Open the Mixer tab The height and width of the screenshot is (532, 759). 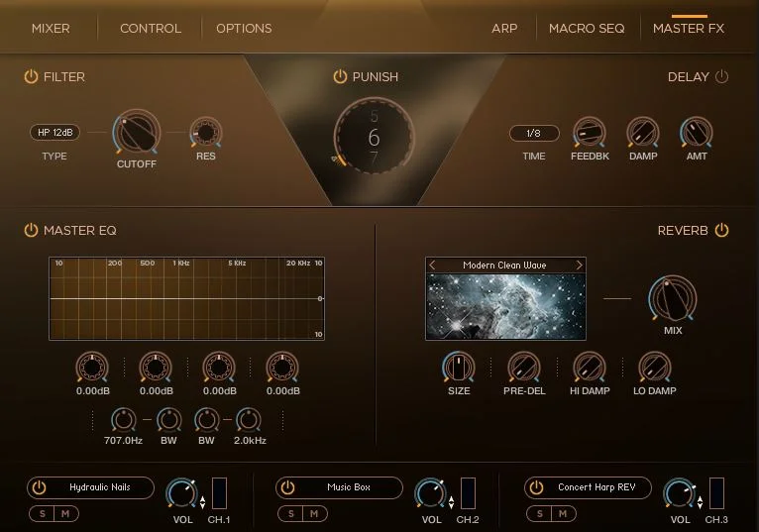[x=51, y=29]
